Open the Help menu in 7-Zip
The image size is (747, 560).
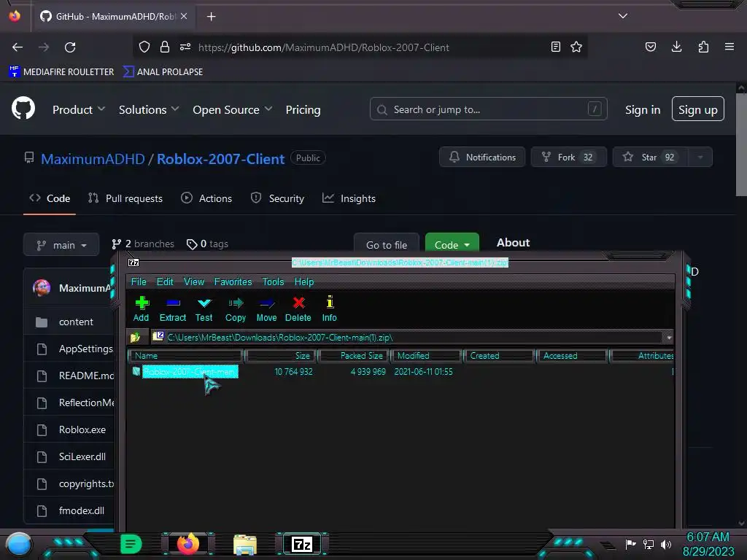click(304, 281)
